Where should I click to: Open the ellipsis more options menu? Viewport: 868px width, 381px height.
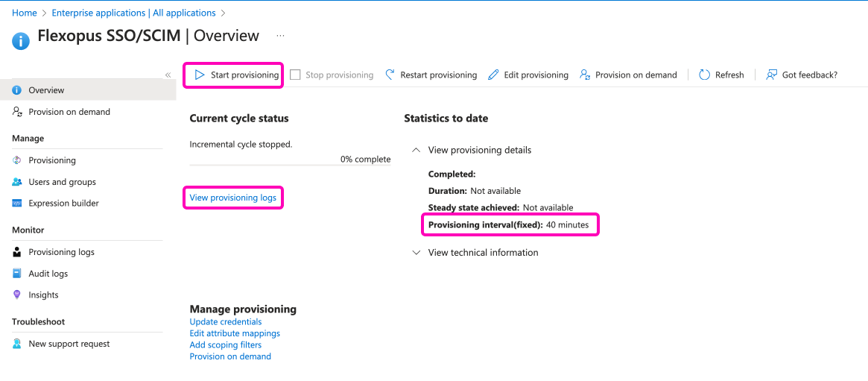[280, 36]
